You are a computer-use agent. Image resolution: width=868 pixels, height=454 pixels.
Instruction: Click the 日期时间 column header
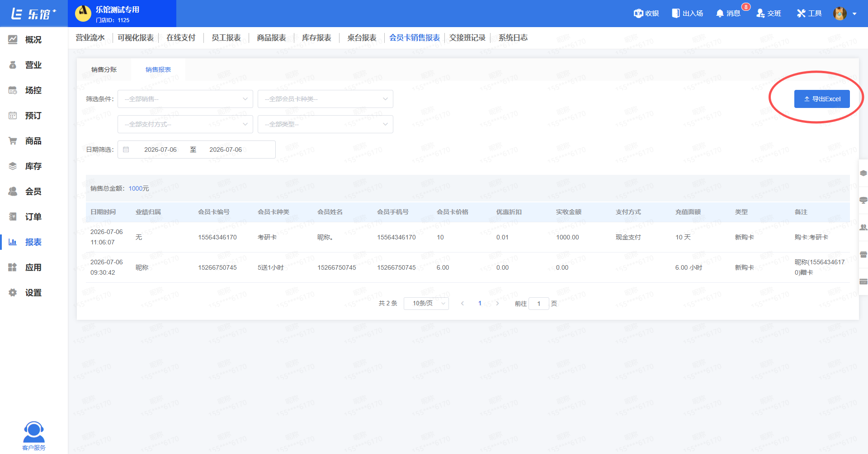(x=103, y=212)
